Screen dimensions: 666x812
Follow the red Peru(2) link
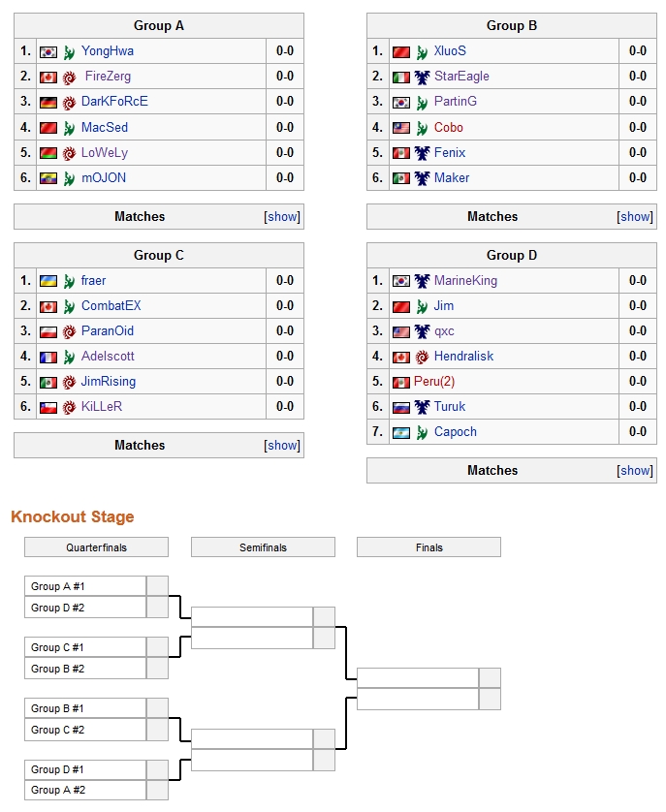click(x=434, y=382)
